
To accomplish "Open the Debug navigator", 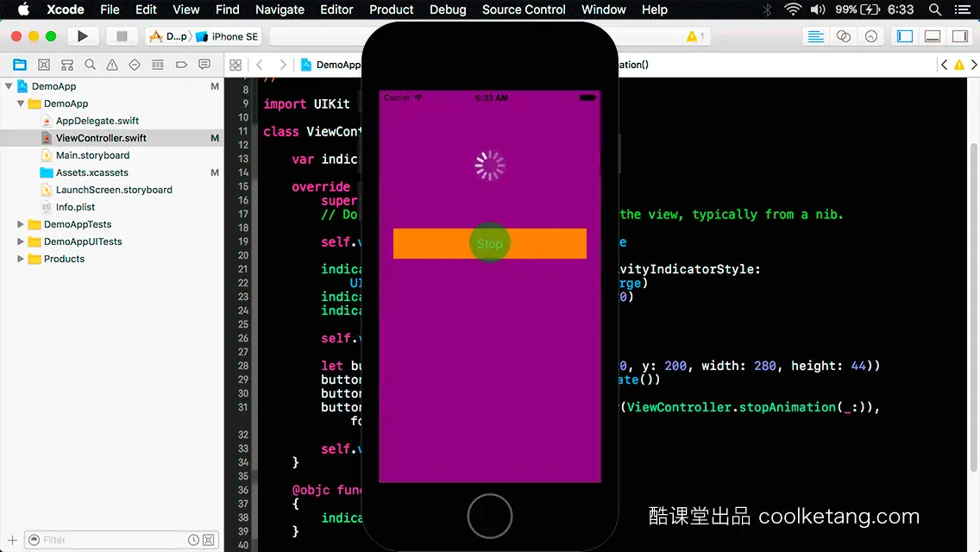I will coord(158,65).
